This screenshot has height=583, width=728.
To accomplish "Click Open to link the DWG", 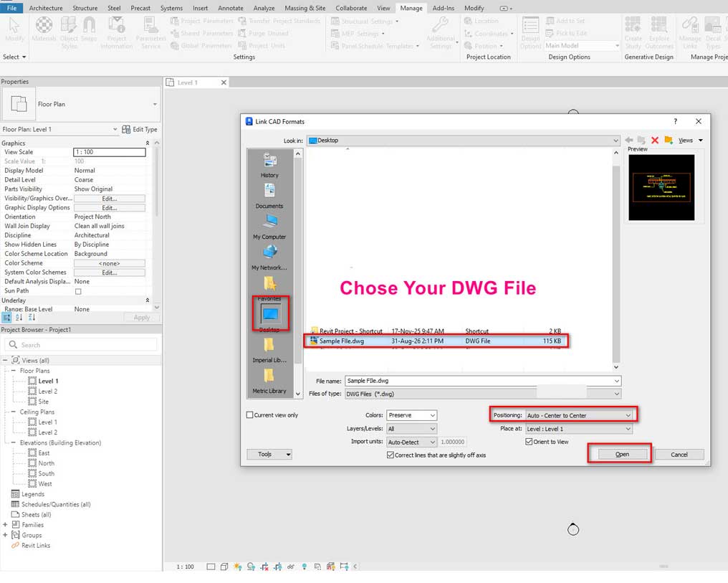I will point(622,454).
